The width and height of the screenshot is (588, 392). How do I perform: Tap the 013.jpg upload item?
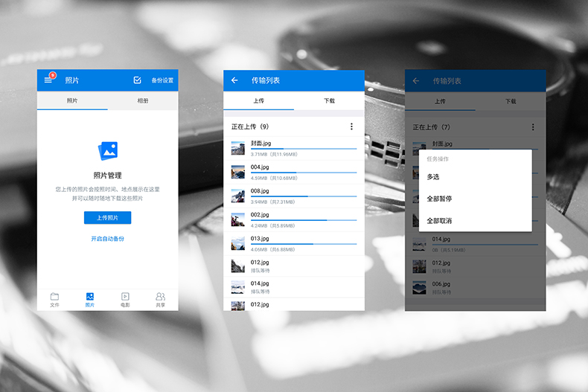click(294, 243)
